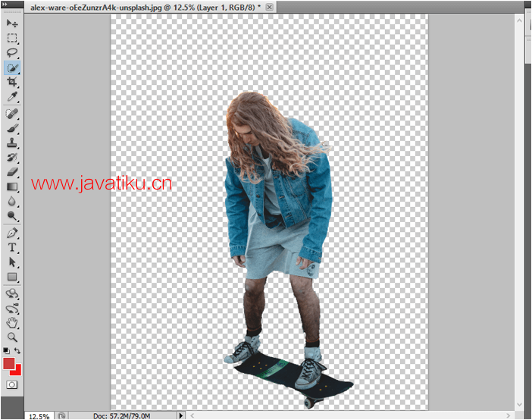The image size is (532, 420).
Task: Toggle Quick Mask mode
Action: (12, 385)
